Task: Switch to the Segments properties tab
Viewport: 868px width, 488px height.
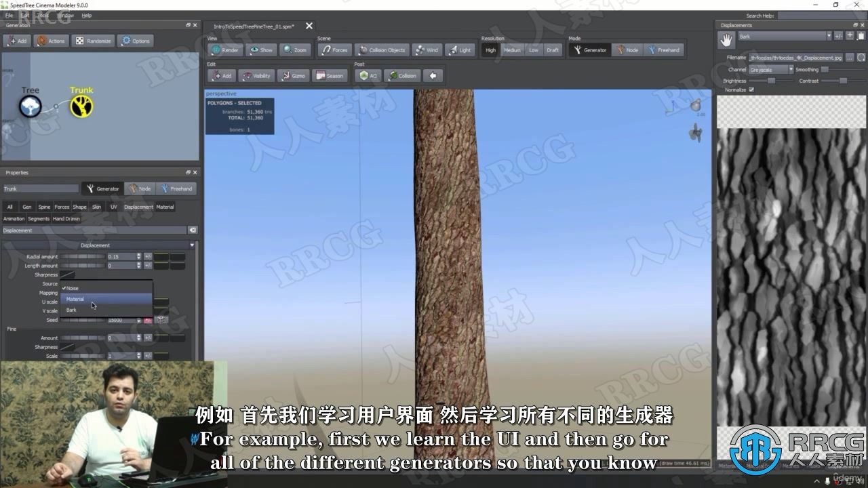Action: (39, 219)
